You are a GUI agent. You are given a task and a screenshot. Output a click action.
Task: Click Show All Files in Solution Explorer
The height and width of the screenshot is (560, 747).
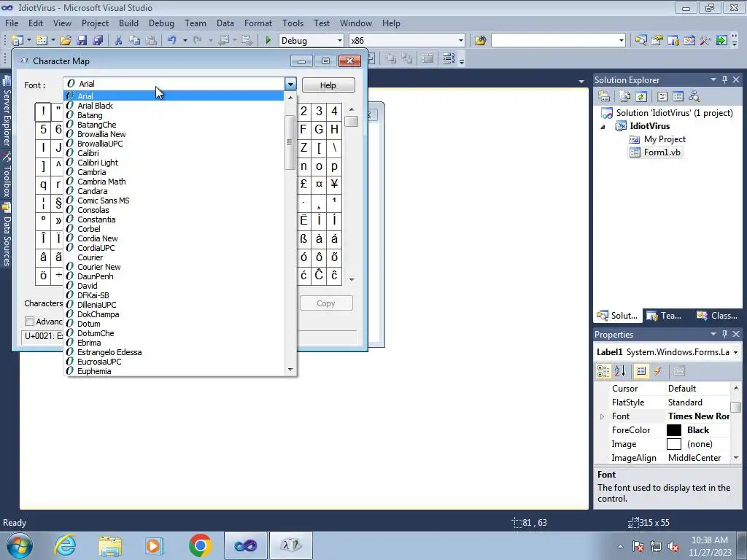[625, 96]
